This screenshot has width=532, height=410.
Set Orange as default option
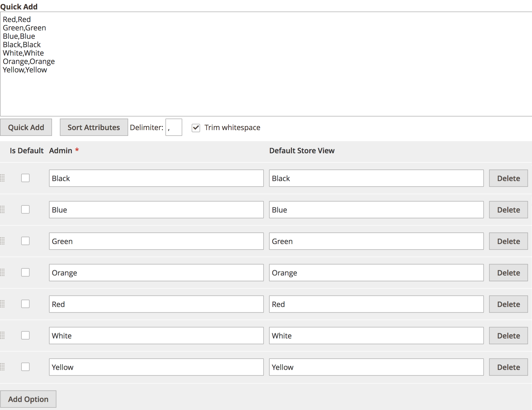[25, 272]
